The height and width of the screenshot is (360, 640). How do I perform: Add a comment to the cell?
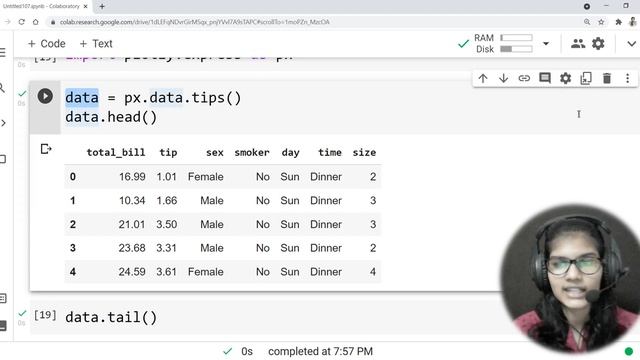(x=545, y=78)
